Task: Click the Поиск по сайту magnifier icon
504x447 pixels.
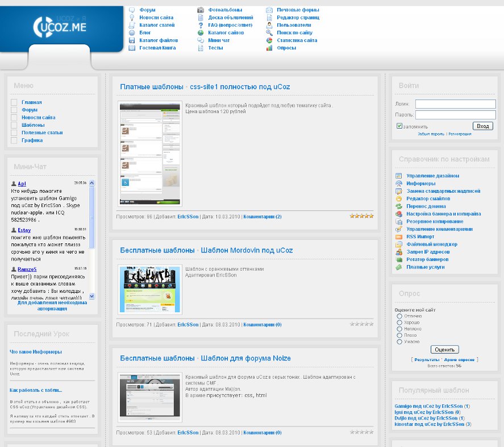Action: pyautogui.click(x=269, y=32)
